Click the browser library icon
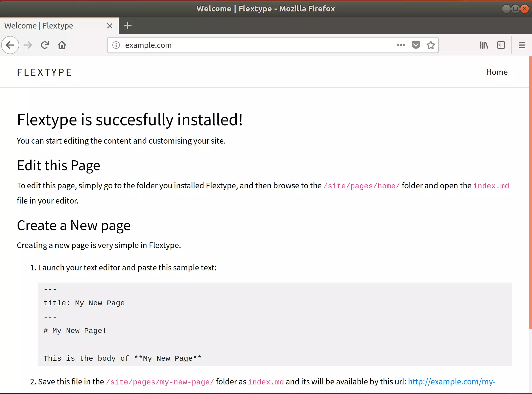The image size is (532, 394). (484, 45)
